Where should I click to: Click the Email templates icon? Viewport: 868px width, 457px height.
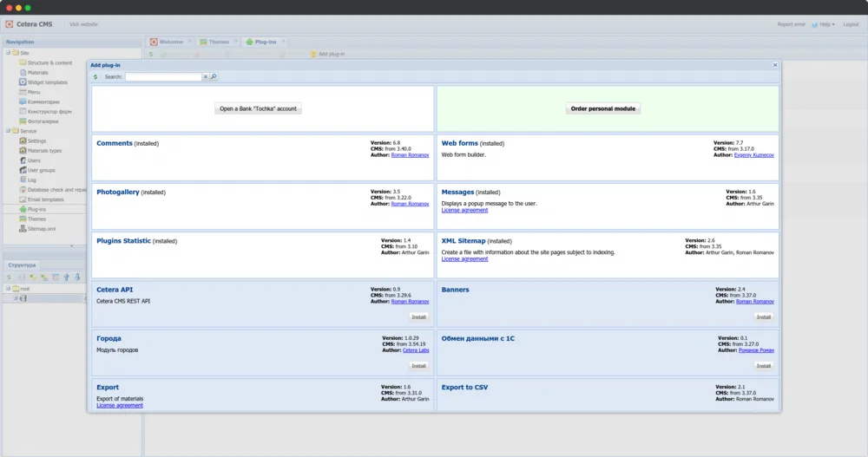23,199
